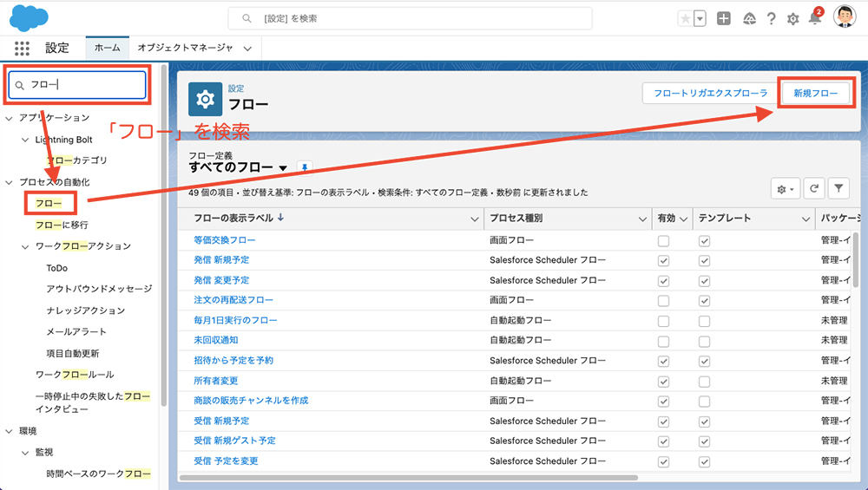The image size is (868, 490).
Task: Click the help question mark icon
Action: pyautogui.click(x=771, y=18)
